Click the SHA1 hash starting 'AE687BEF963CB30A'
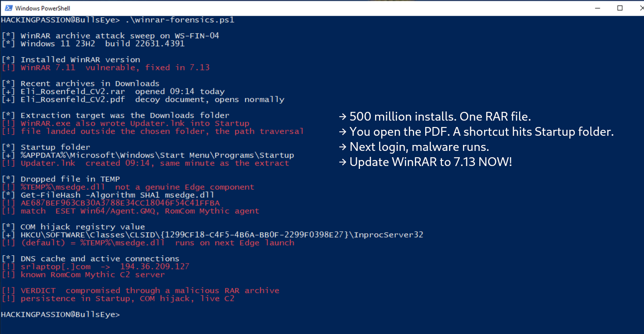 [120, 203]
